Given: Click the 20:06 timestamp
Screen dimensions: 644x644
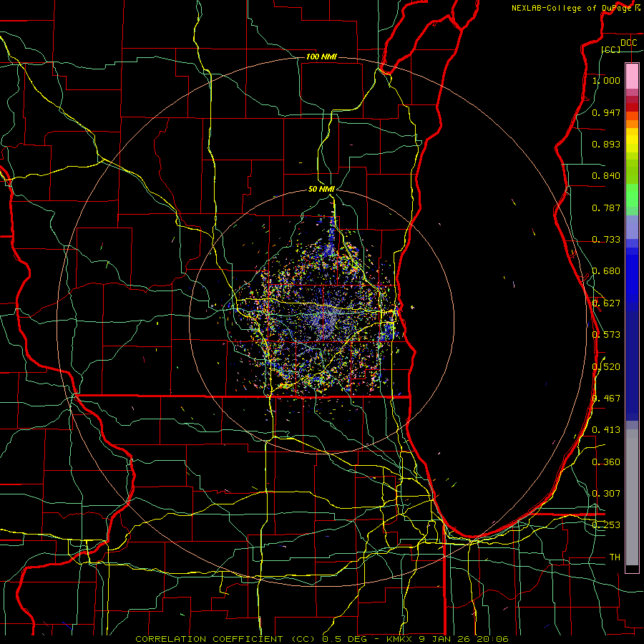Looking at the screenshot, I should point(493,639).
